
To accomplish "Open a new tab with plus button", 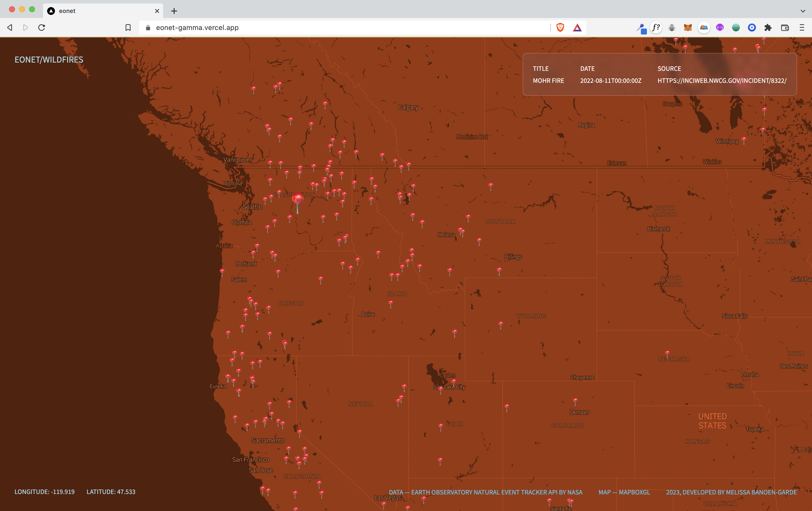I will click(174, 11).
